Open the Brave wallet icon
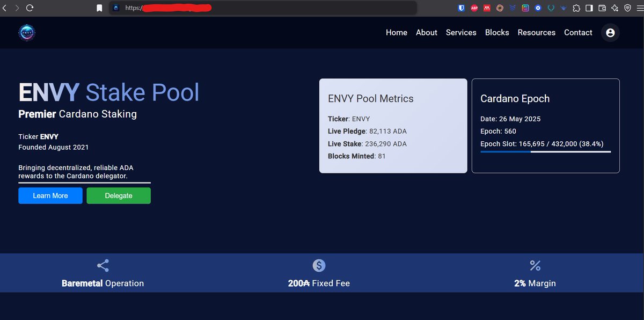 [x=602, y=8]
